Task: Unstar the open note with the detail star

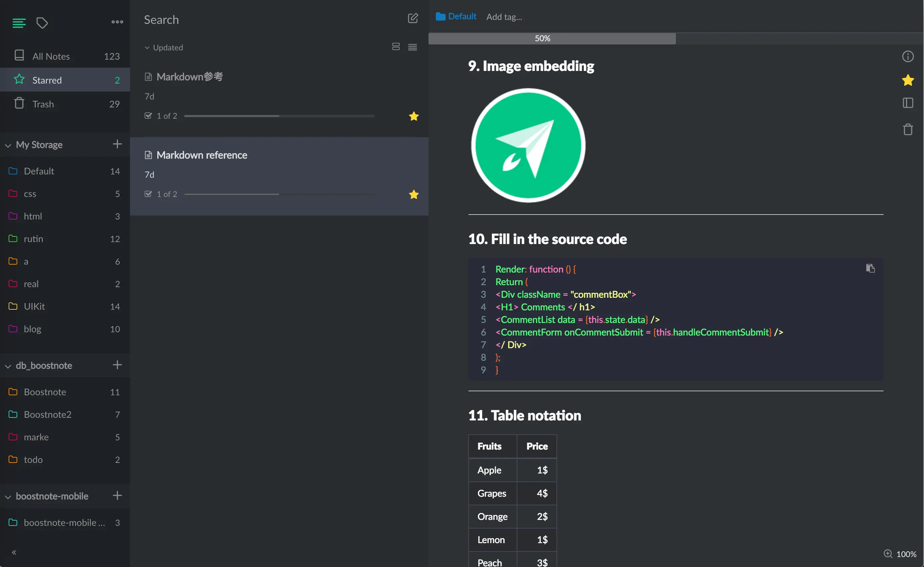Action: pyautogui.click(x=907, y=80)
